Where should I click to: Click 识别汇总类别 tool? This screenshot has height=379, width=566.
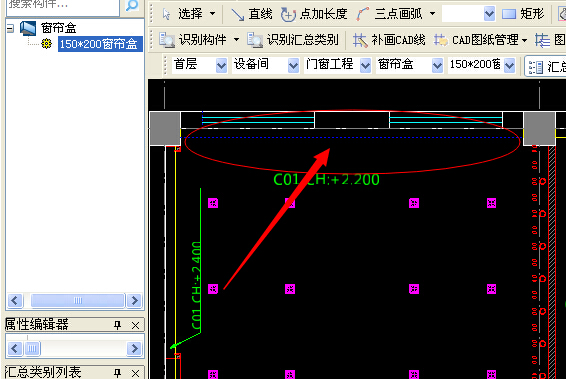[293, 40]
